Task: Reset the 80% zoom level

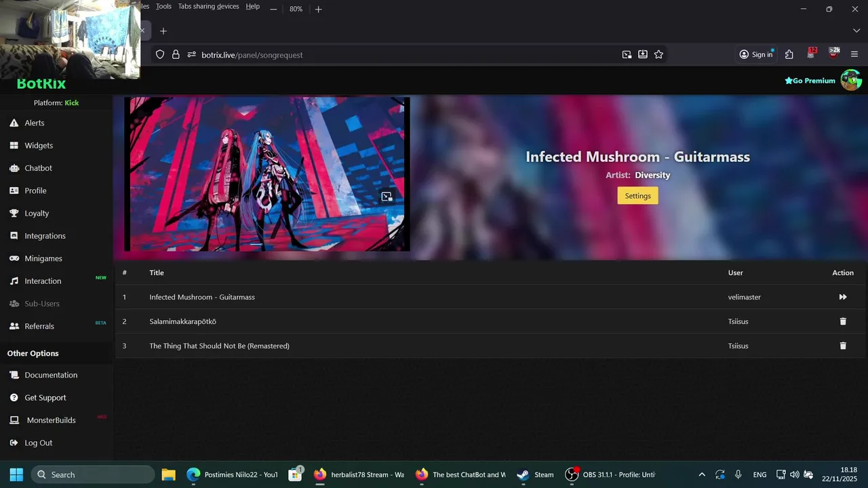Action: (296, 9)
